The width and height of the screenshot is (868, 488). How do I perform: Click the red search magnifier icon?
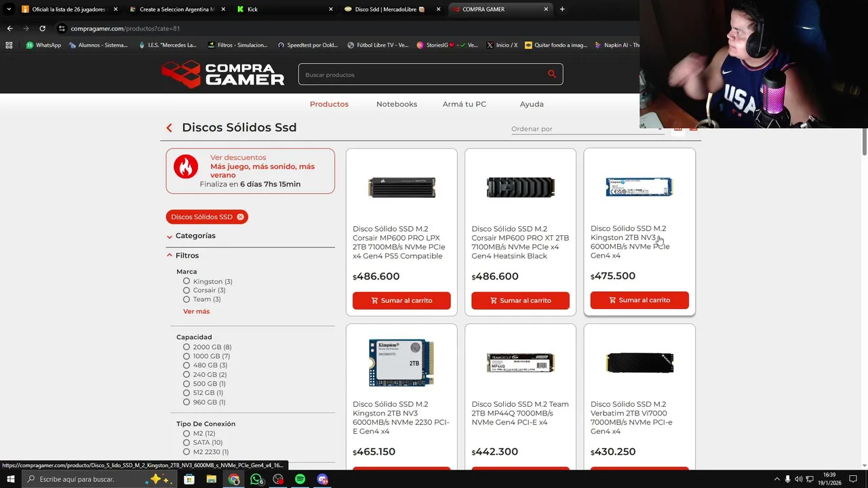coord(552,74)
